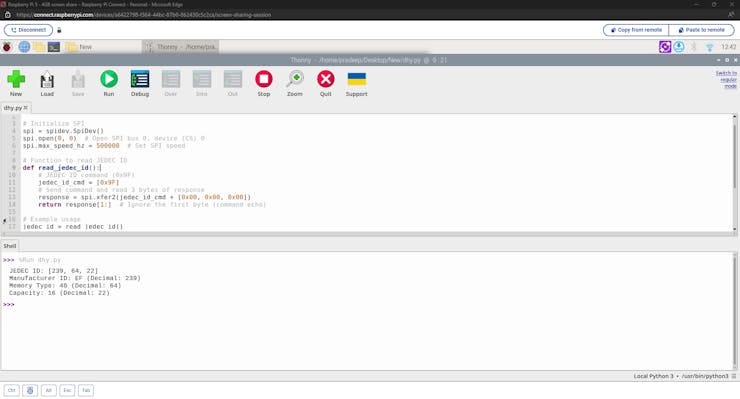Switch to regular mode link

pyautogui.click(x=726, y=79)
